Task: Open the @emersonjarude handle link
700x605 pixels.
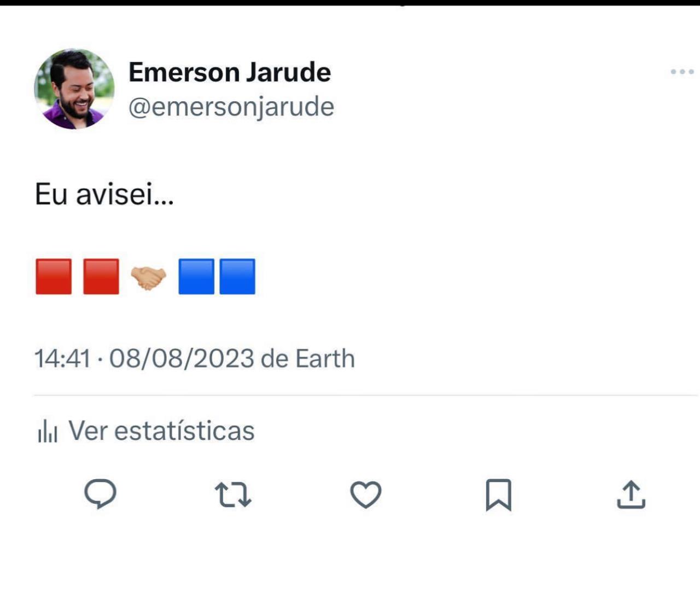Action: click(231, 107)
